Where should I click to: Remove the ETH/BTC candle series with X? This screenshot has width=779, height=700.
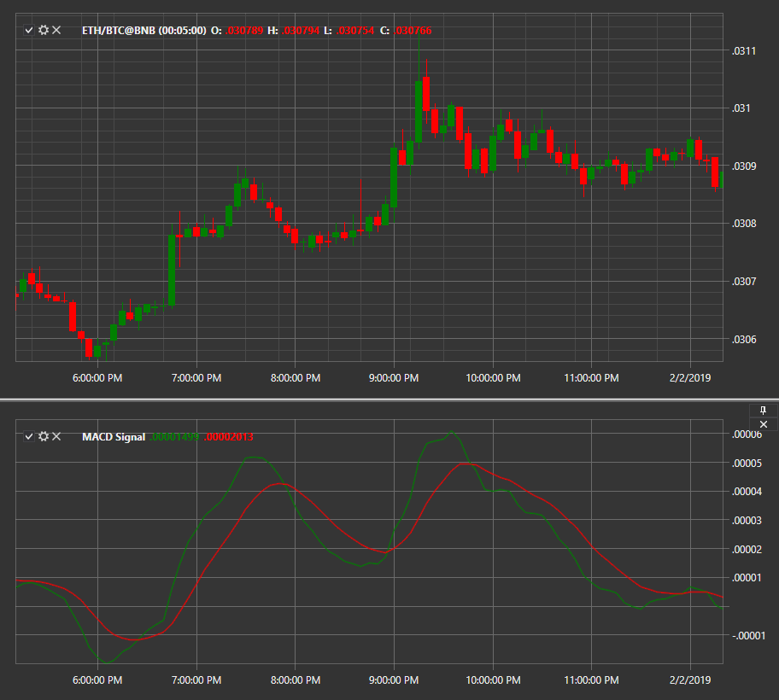[56, 30]
